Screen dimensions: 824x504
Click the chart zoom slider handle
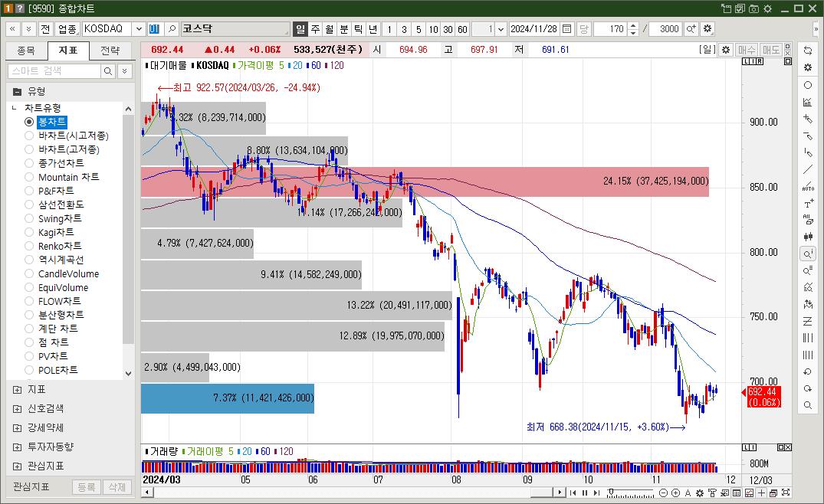[611, 492]
